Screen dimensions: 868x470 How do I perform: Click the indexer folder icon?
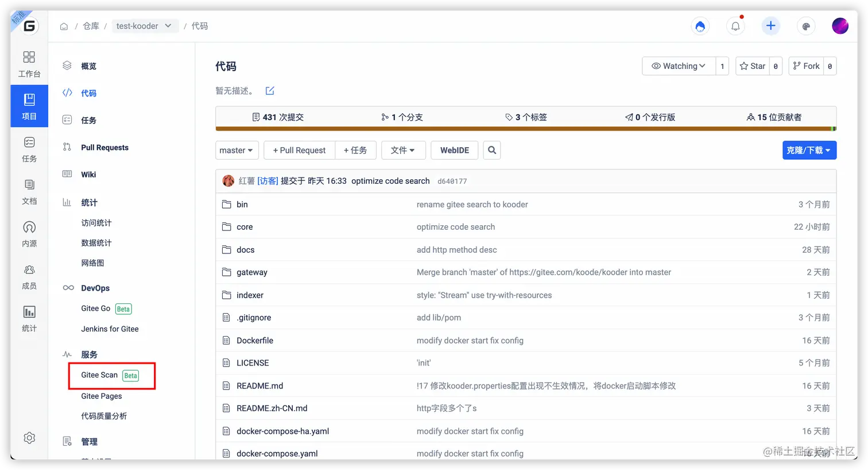coord(227,295)
